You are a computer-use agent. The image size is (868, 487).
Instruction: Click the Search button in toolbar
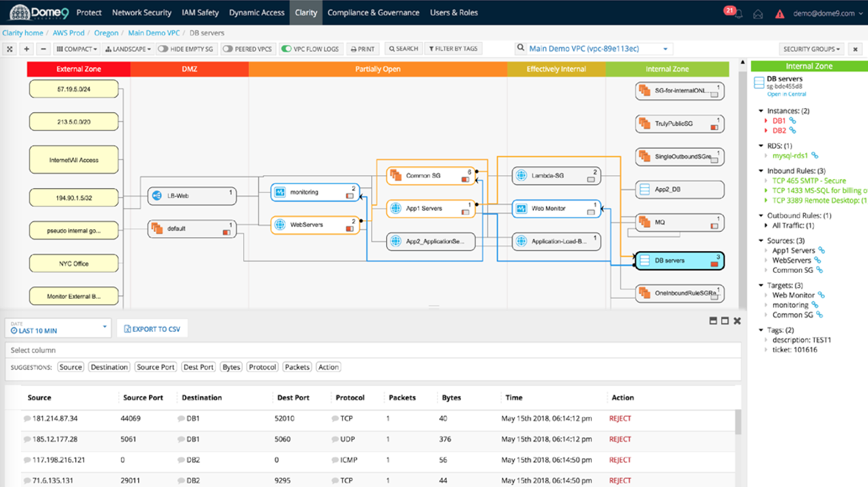pyautogui.click(x=403, y=49)
